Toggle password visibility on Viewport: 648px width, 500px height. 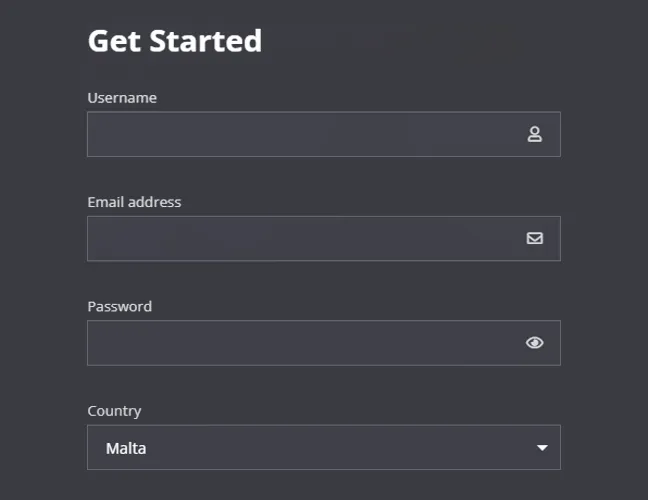[534, 343]
